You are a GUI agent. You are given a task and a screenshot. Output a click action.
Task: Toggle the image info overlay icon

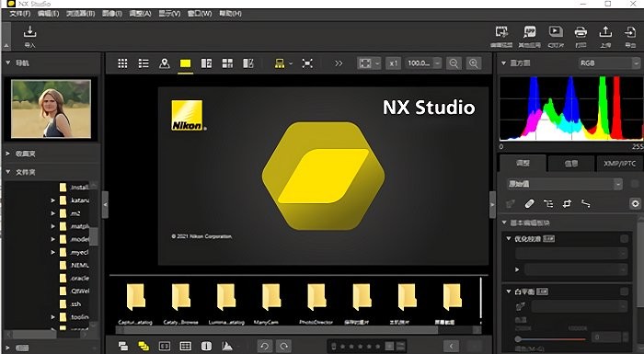(206, 347)
